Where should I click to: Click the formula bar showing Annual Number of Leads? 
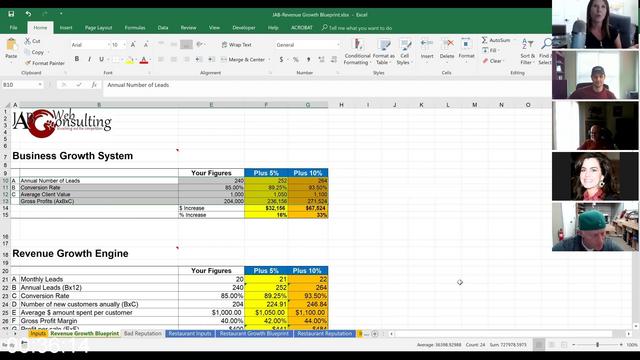(x=327, y=85)
